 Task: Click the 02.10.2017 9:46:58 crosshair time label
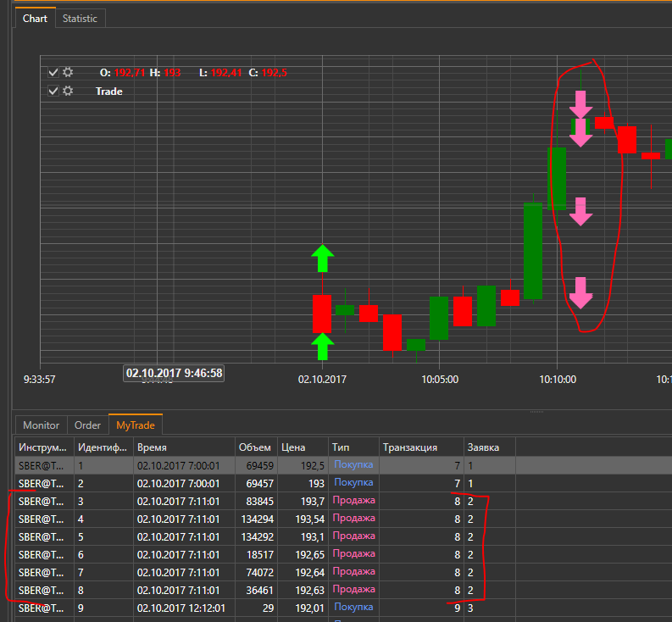coord(175,373)
